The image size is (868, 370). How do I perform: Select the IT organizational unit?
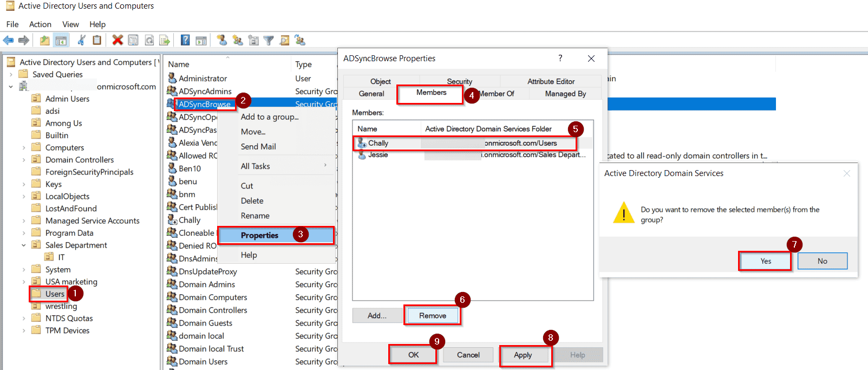(61, 257)
